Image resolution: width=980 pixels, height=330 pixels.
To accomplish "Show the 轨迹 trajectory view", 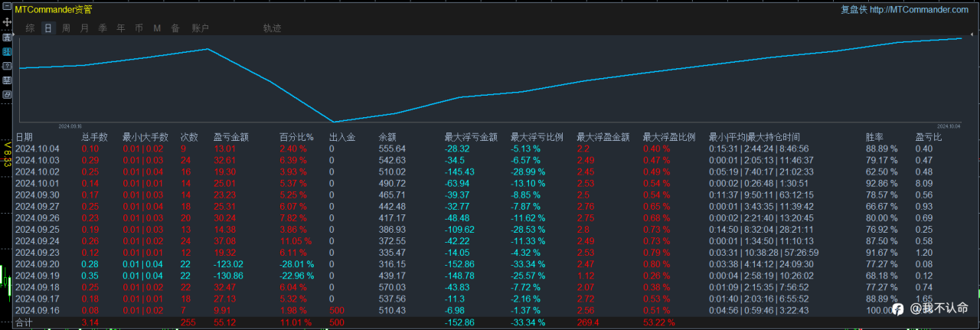I will 272,28.
